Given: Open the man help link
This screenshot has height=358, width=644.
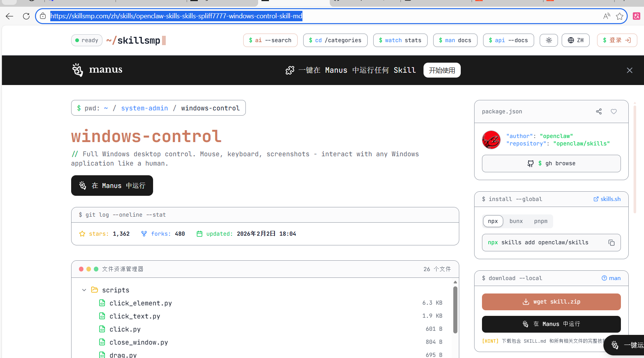Looking at the screenshot, I should click(611, 278).
